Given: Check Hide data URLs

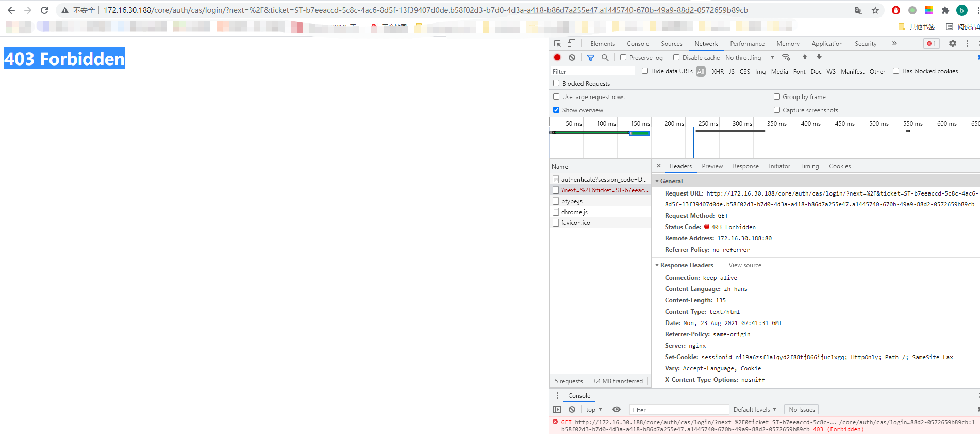Looking at the screenshot, I should 645,71.
